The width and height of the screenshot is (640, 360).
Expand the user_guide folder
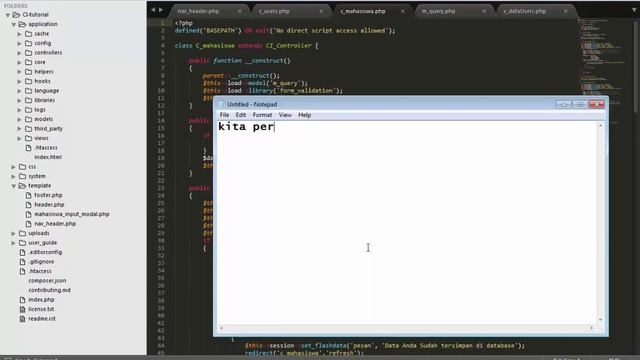[13, 243]
